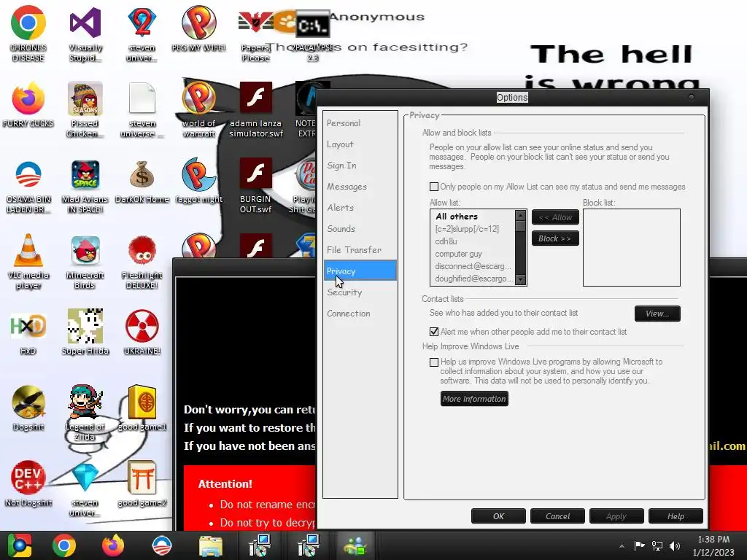Viewport: 747px width, 560px height.
Task: Select disconnect@escarg... in the Allow list
Action: [x=473, y=266]
